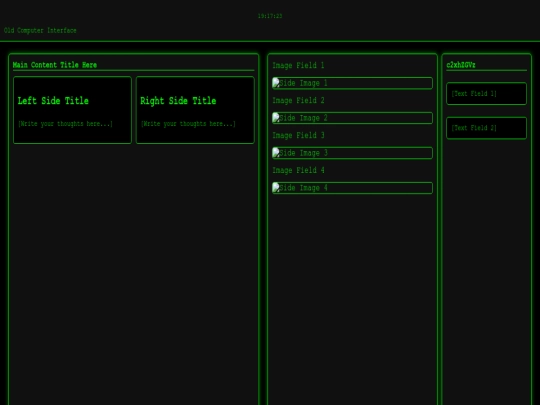Screen dimensions: 540x405
Task: Click the clock display in the header
Action: point(270,16)
